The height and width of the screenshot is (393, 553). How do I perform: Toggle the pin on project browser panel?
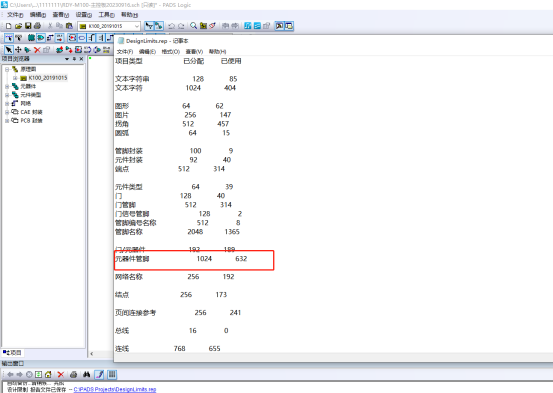point(74,59)
